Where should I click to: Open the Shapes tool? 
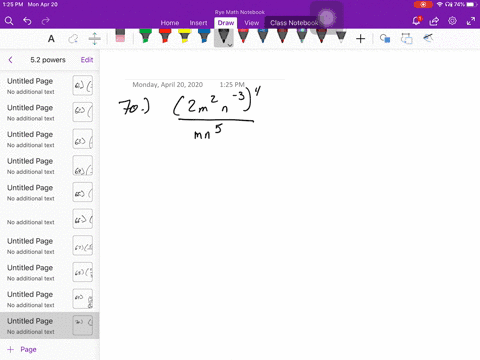[x=385, y=39]
